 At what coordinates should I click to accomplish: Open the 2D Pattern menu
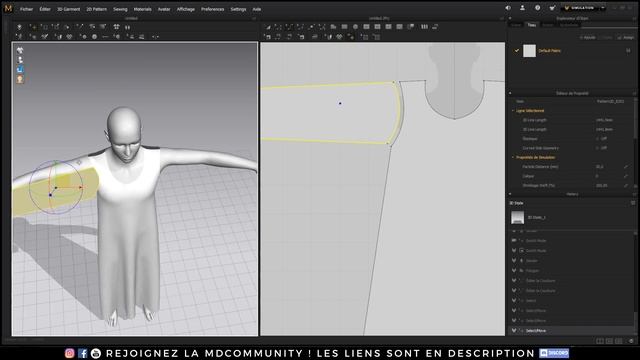click(x=96, y=9)
